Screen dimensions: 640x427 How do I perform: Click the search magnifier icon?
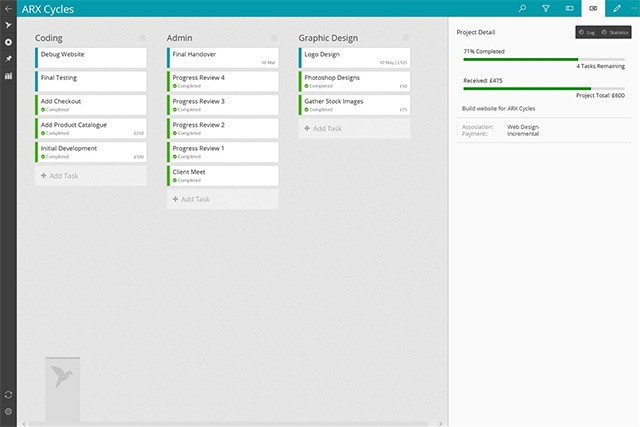click(522, 8)
